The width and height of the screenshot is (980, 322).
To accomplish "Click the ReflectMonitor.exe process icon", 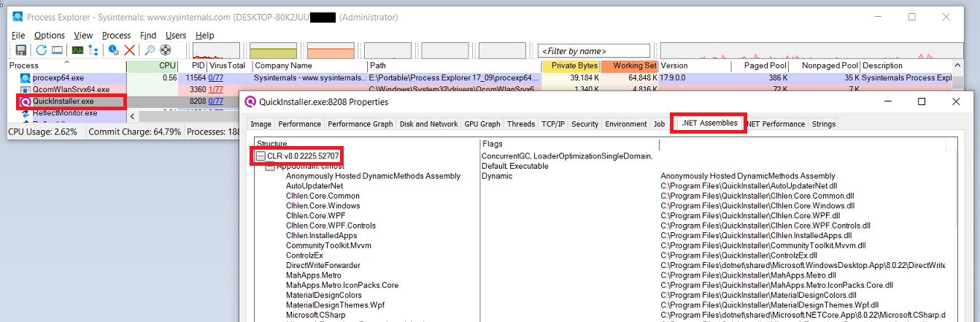I will coord(26,113).
